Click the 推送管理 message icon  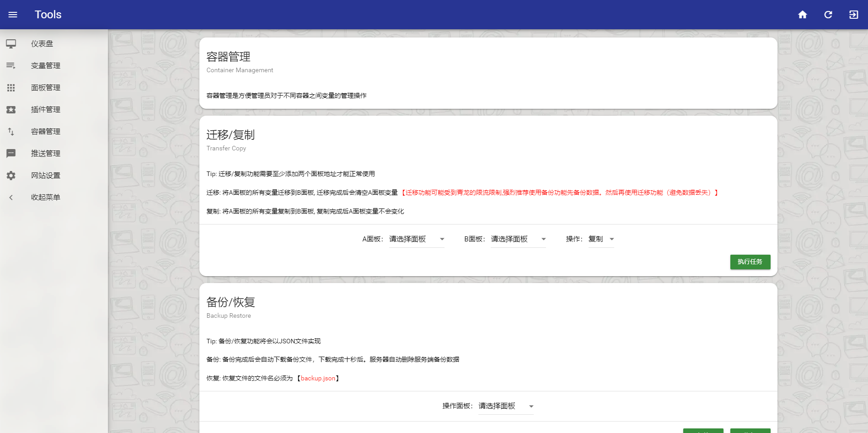click(x=11, y=154)
